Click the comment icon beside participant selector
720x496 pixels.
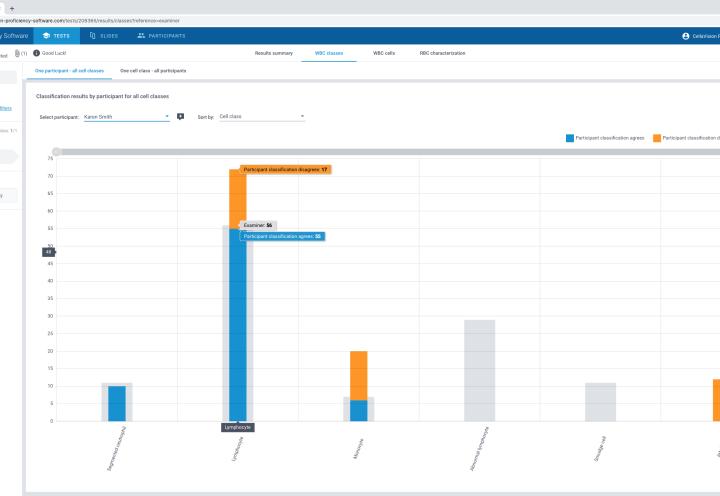(180, 117)
